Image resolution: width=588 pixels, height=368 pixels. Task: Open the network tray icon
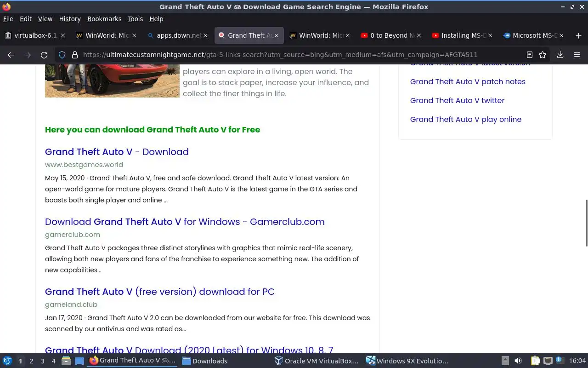pyautogui.click(x=548, y=361)
